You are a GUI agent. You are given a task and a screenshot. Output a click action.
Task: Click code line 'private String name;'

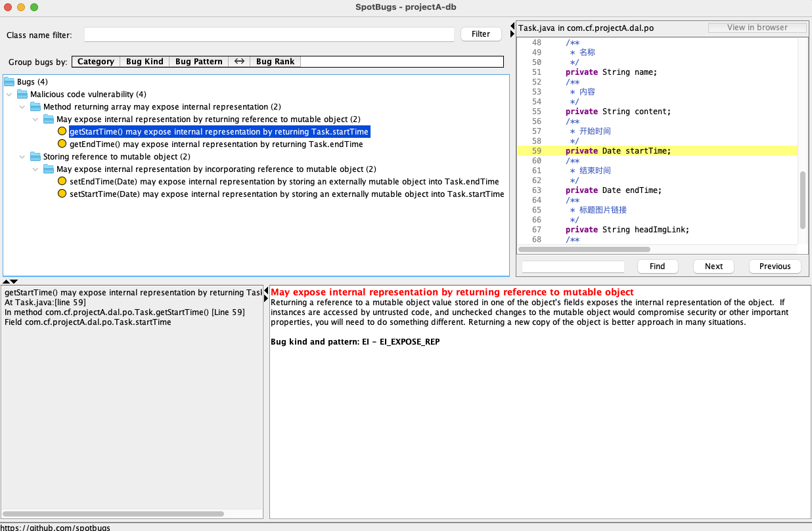coord(611,72)
